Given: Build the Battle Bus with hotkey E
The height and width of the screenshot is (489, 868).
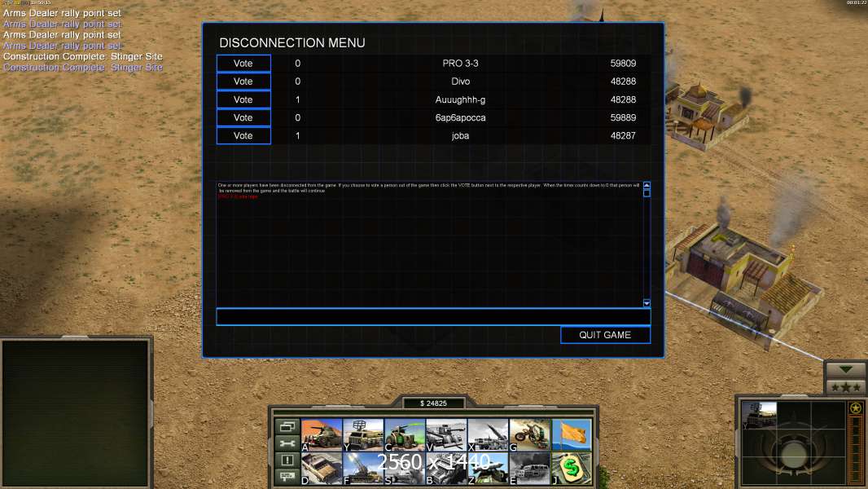Looking at the screenshot, I should click(x=530, y=469).
